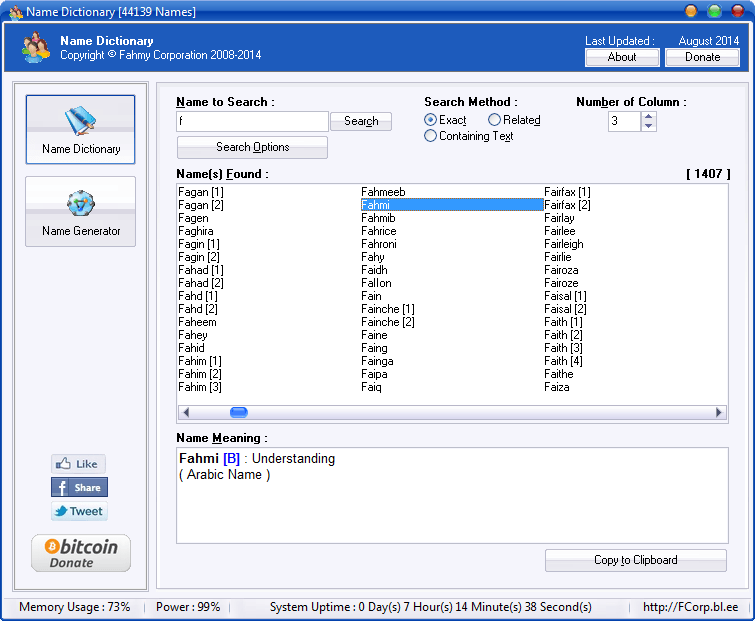Select the name Fagan [1]
The image size is (755, 621).
201,192
